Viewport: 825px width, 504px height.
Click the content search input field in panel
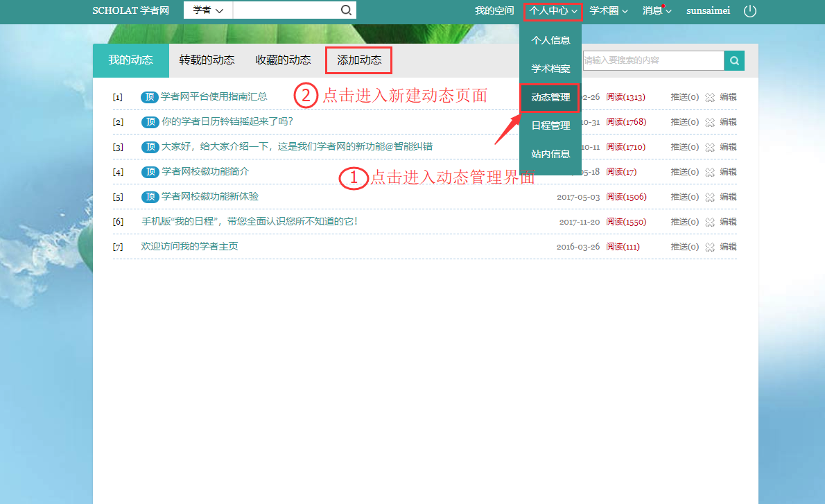click(x=652, y=61)
